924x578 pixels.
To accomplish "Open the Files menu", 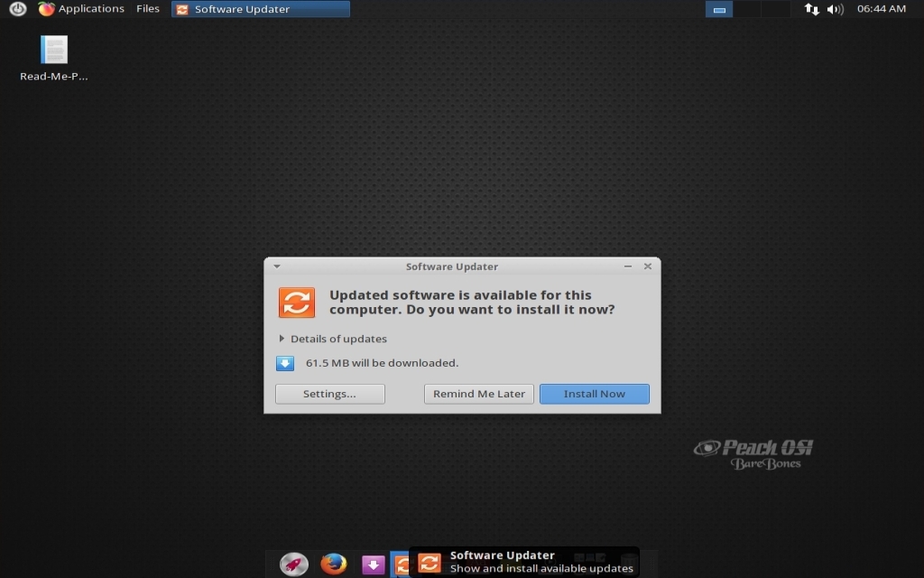I will coord(147,9).
